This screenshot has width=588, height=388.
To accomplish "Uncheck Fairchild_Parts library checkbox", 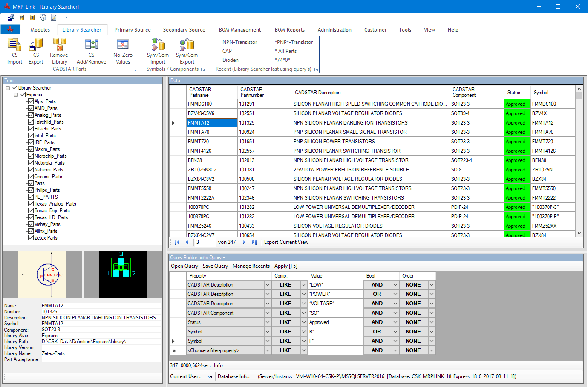I will coord(31,122).
